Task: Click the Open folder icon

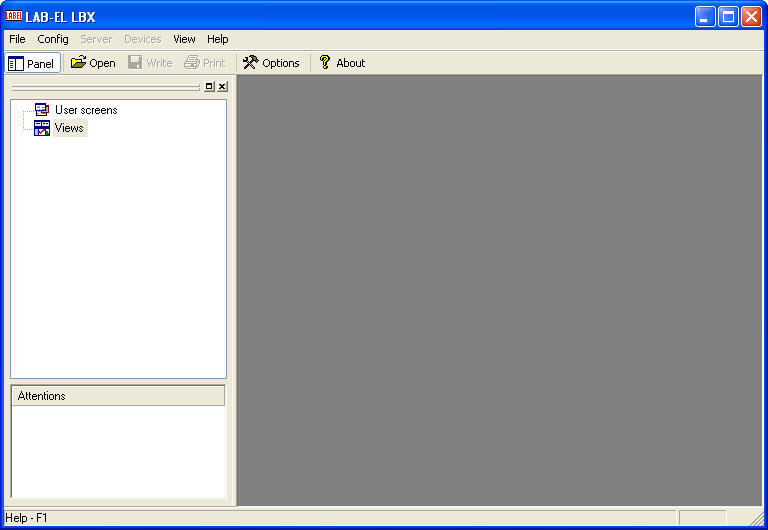Action: coord(78,62)
